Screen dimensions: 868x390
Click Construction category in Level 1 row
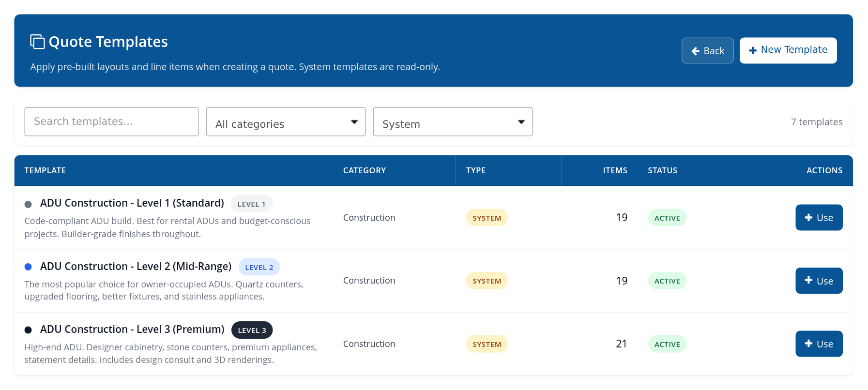click(369, 218)
